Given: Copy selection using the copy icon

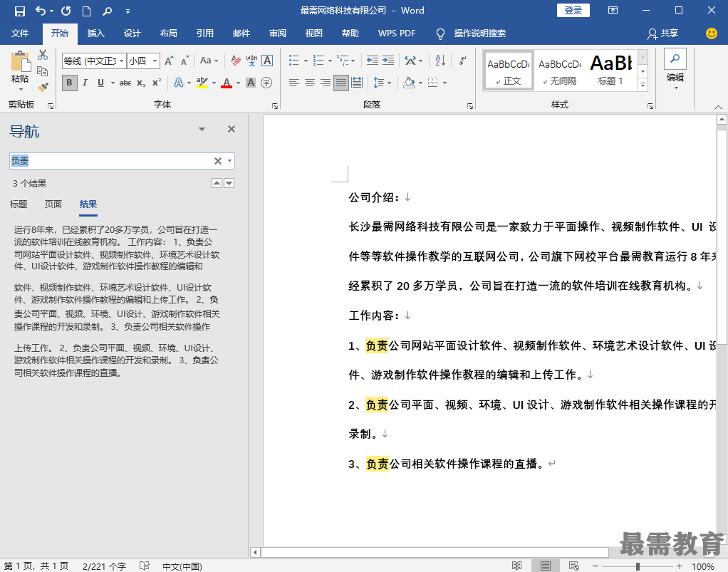Looking at the screenshot, I should coord(43,71).
